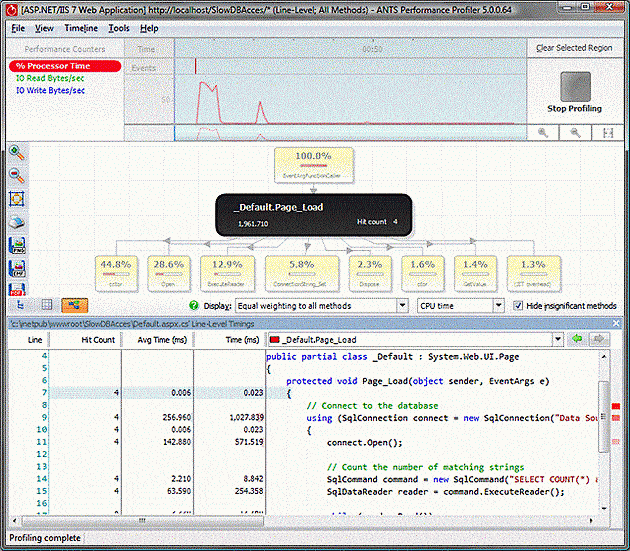The height and width of the screenshot is (551, 630).
Task: Click the zoom out magnifier in call graph sidebar
Action: (x=16, y=175)
